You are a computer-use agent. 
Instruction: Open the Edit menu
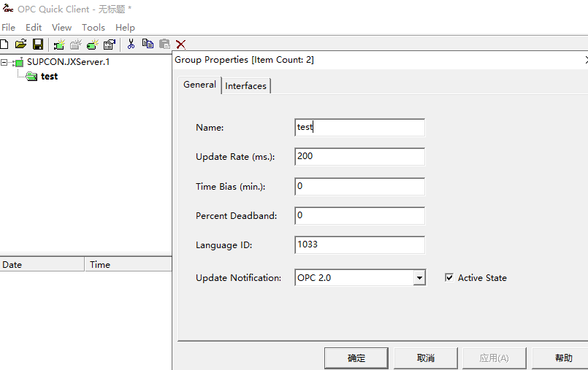tap(34, 27)
